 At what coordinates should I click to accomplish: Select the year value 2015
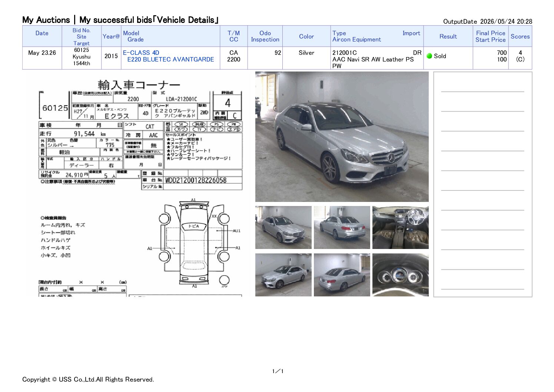[111, 56]
